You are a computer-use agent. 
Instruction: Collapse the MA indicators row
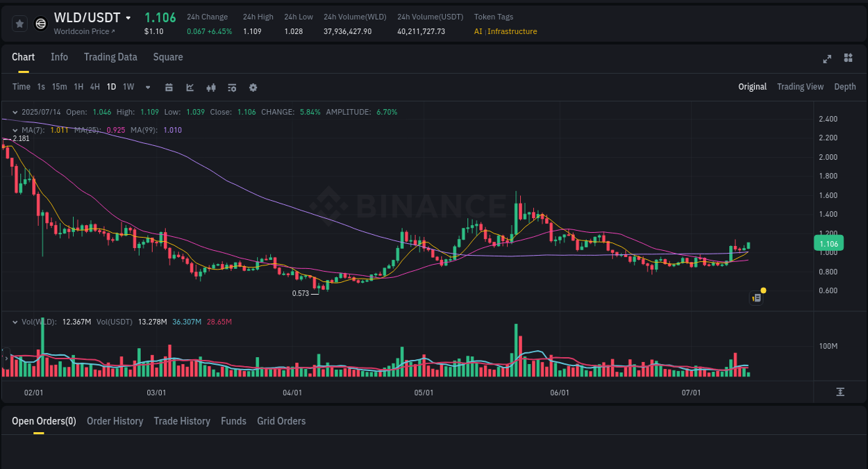pyautogui.click(x=15, y=130)
